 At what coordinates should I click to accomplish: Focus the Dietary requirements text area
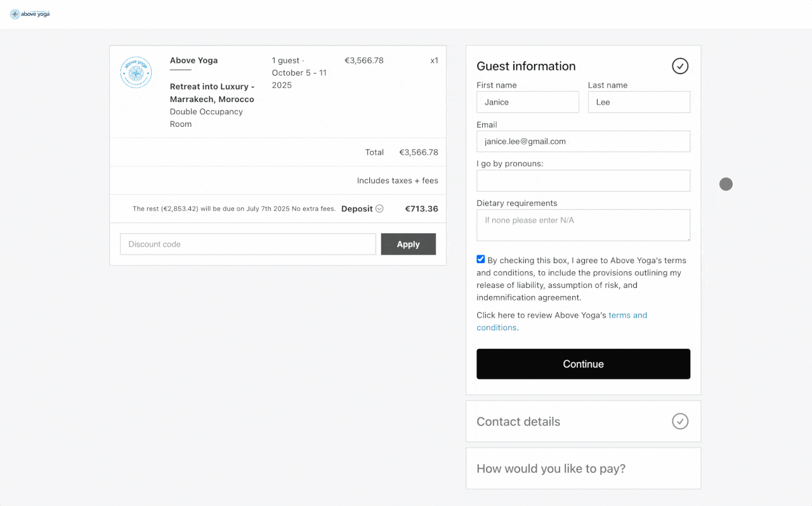[583, 225]
